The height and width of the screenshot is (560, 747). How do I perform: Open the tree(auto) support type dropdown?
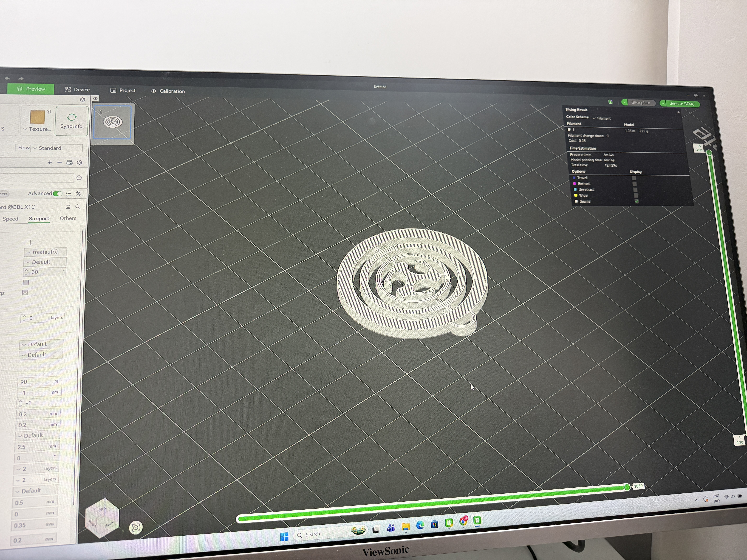coord(45,252)
